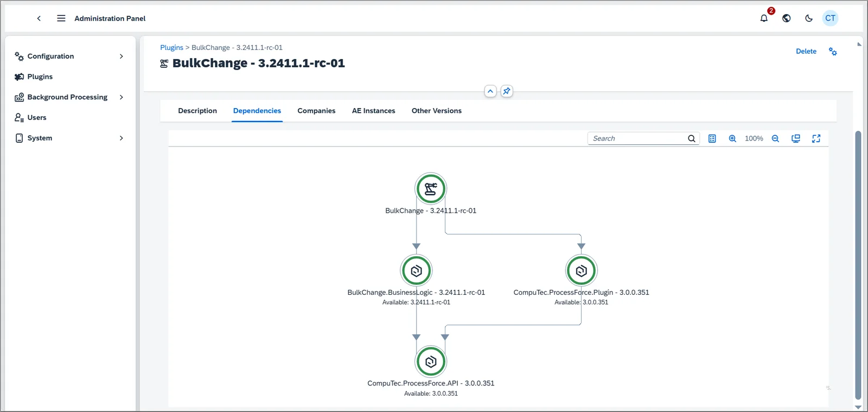868x412 pixels.
Task: Open the hamburger menu icon
Action: coord(61,18)
